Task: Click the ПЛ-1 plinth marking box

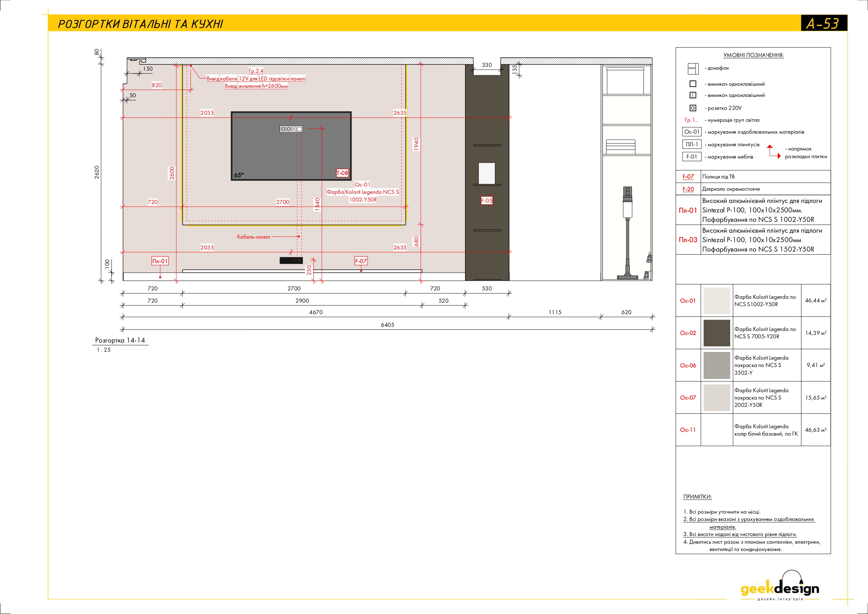Action: coord(692,144)
